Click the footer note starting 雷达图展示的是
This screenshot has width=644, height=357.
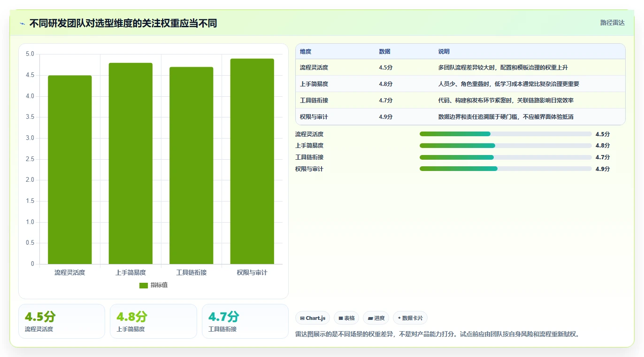[x=438, y=334]
